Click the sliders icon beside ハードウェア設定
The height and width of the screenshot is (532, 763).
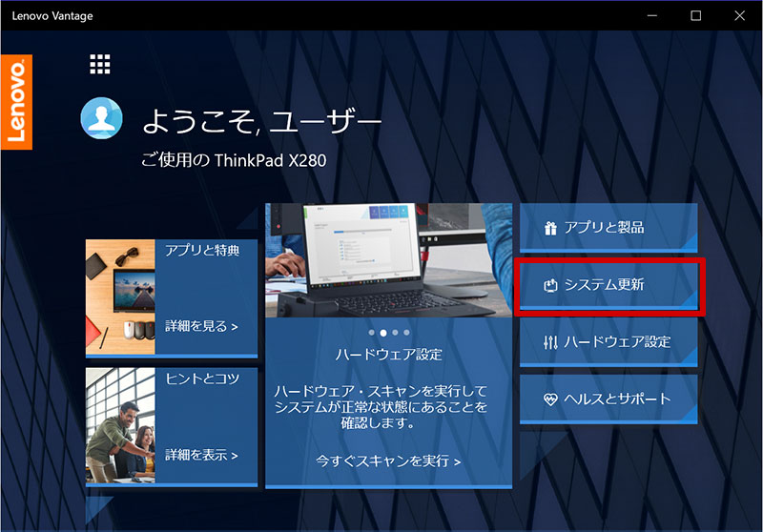pos(550,342)
